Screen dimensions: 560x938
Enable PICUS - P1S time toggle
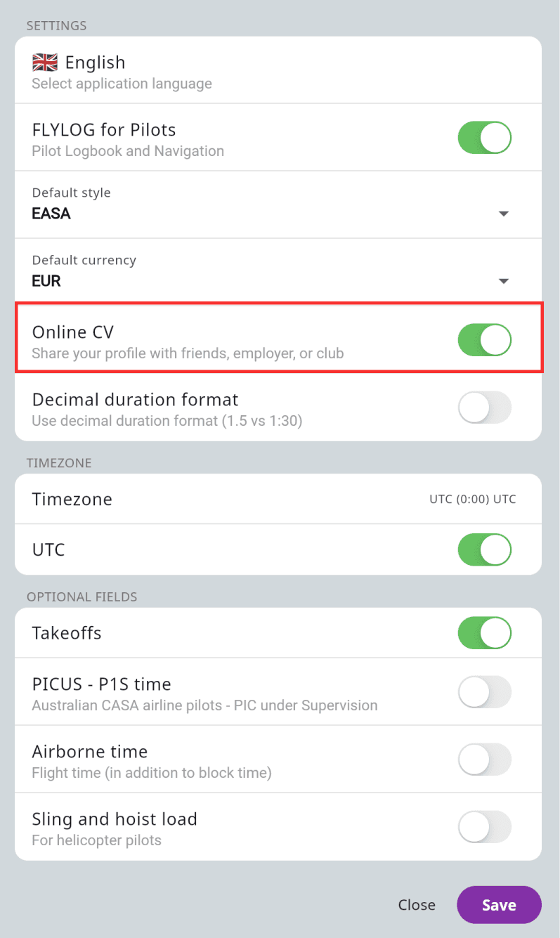click(x=484, y=692)
